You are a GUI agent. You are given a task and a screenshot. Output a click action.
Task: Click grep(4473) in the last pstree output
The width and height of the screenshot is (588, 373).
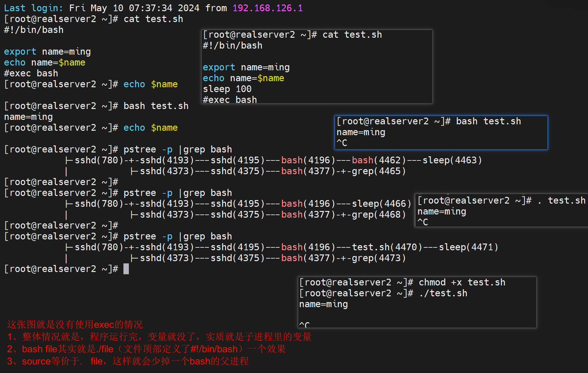click(379, 258)
